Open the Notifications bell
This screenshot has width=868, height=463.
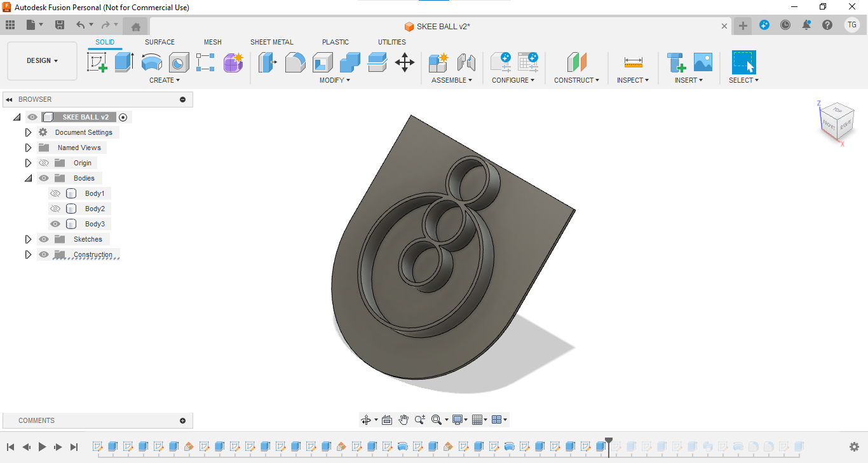point(806,25)
